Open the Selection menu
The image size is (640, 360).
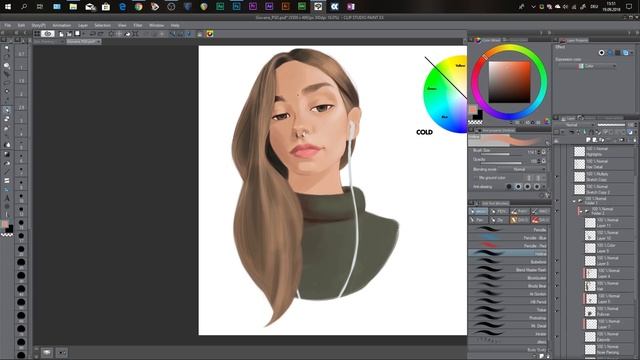[x=102, y=25]
